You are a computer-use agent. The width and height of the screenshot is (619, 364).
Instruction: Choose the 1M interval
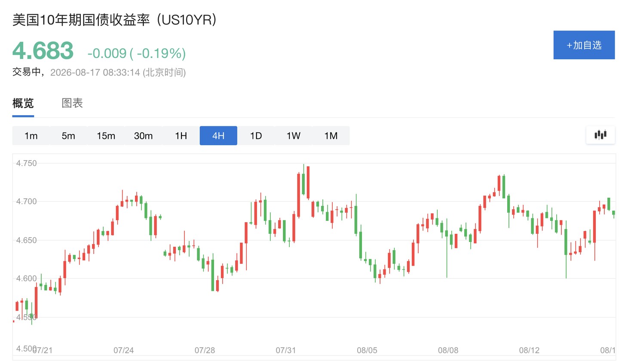(331, 136)
